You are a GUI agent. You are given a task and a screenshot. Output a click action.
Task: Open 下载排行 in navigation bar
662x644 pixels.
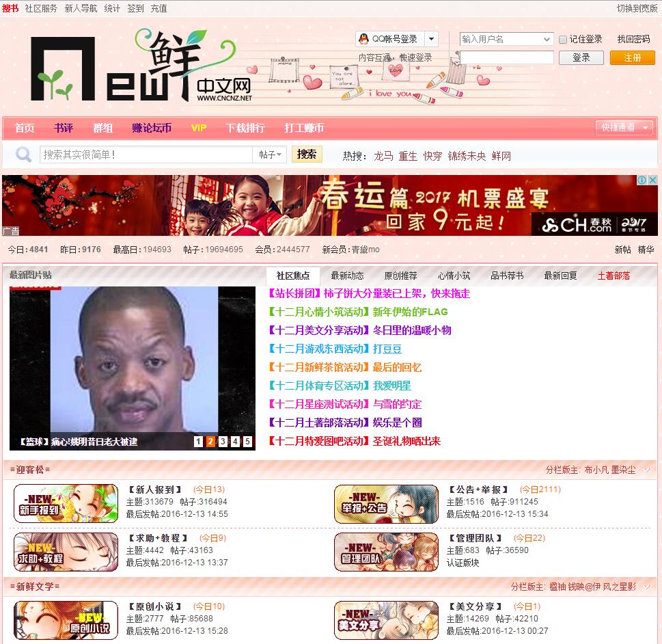[245, 128]
